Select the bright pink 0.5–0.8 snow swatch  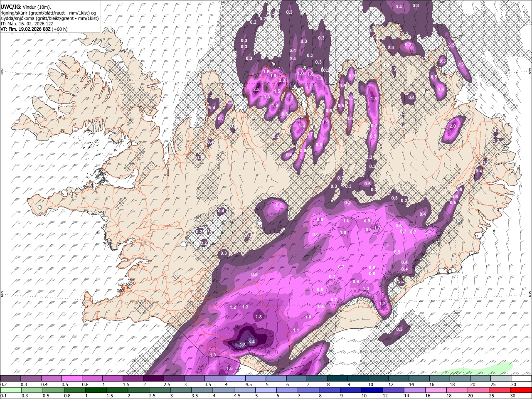72,379
